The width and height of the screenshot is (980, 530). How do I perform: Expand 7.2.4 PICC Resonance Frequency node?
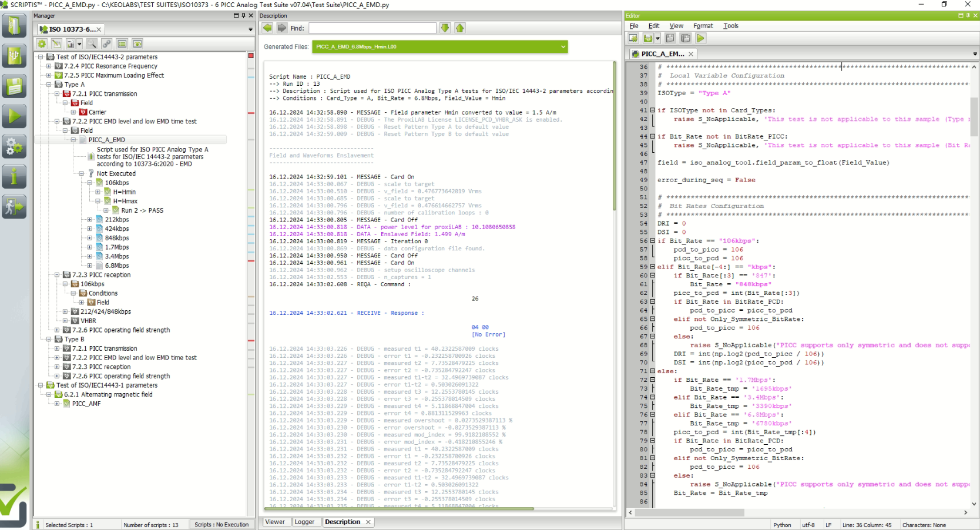(x=49, y=66)
